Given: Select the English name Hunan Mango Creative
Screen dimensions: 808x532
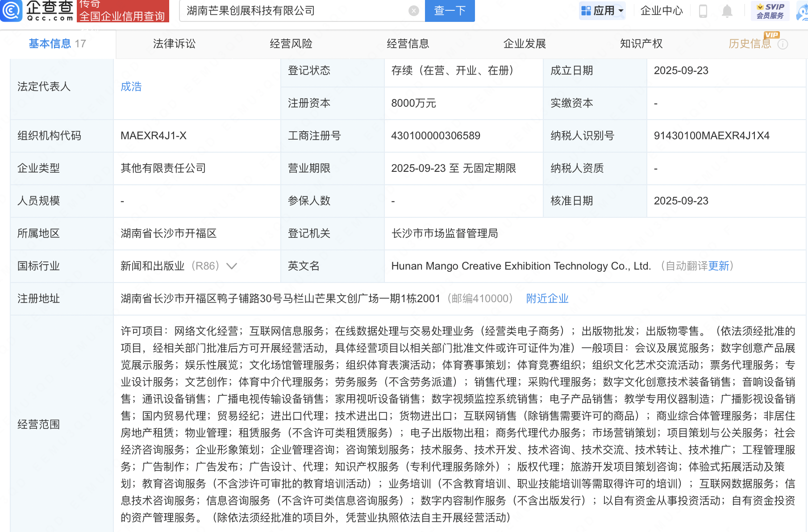Looking at the screenshot, I should pos(521,266).
